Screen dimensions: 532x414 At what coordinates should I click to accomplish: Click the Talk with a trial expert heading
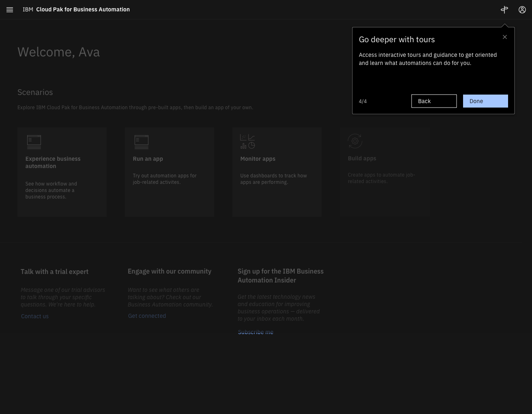(x=55, y=272)
